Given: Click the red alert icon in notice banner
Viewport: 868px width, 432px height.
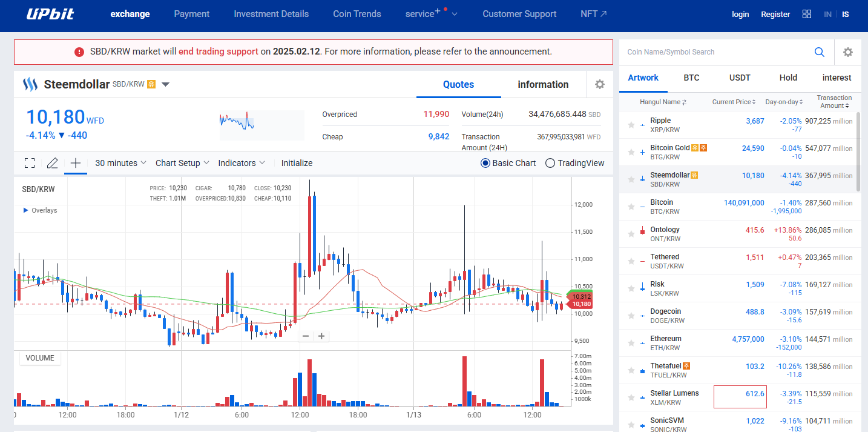Looking at the screenshot, I should pos(79,52).
